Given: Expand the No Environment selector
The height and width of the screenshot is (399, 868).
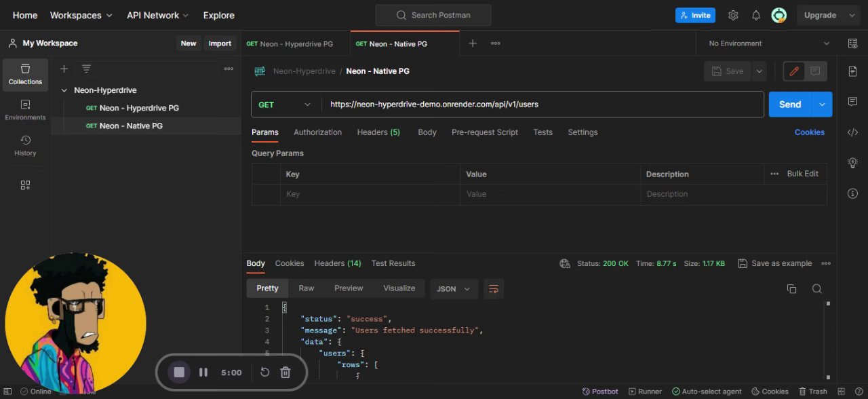Looking at the screenshot, I should [x=768, y=43].
